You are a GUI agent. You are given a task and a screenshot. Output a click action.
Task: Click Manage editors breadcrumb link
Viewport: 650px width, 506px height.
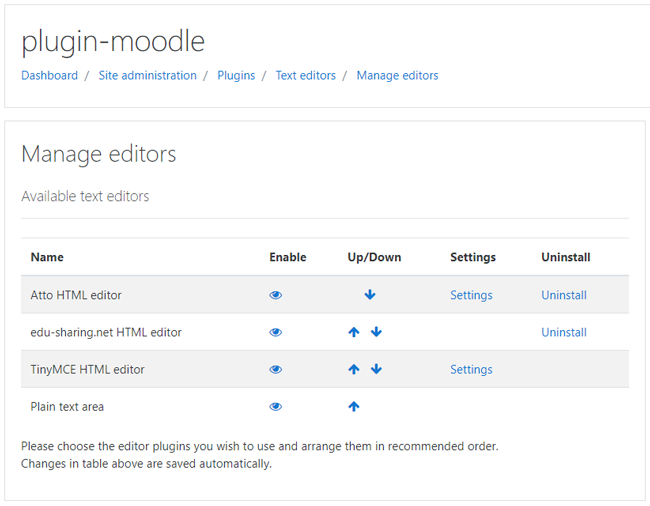pyautogui.click(x=397, y=75)
